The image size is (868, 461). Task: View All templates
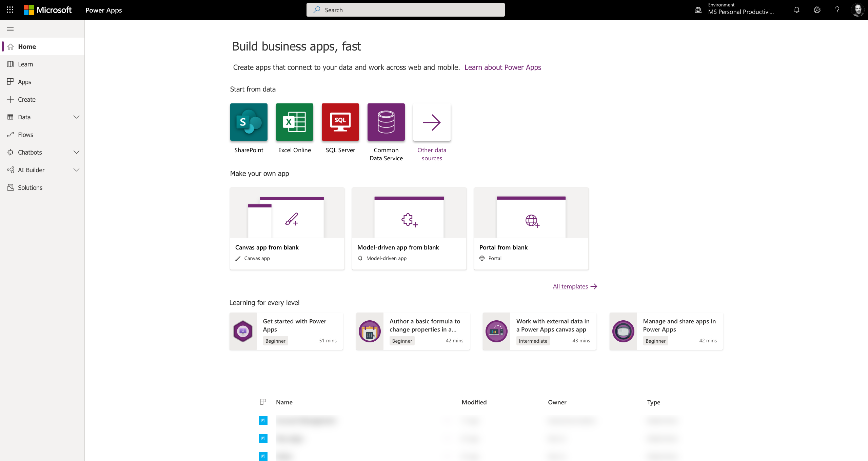(x=570, y=286)
